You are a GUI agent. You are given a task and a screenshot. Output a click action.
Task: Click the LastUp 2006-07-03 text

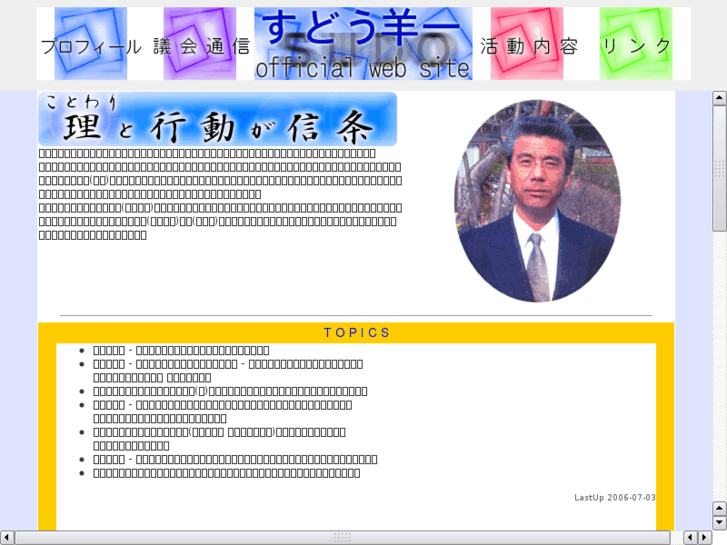pos(615,497)
